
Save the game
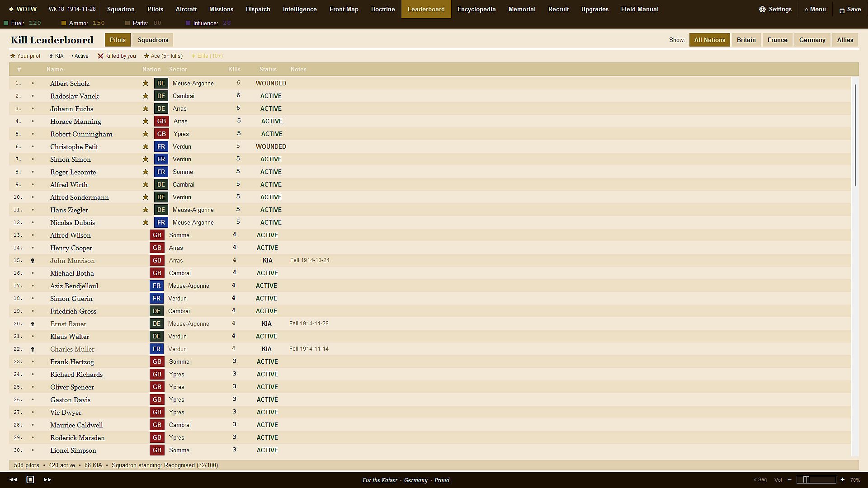850,9
